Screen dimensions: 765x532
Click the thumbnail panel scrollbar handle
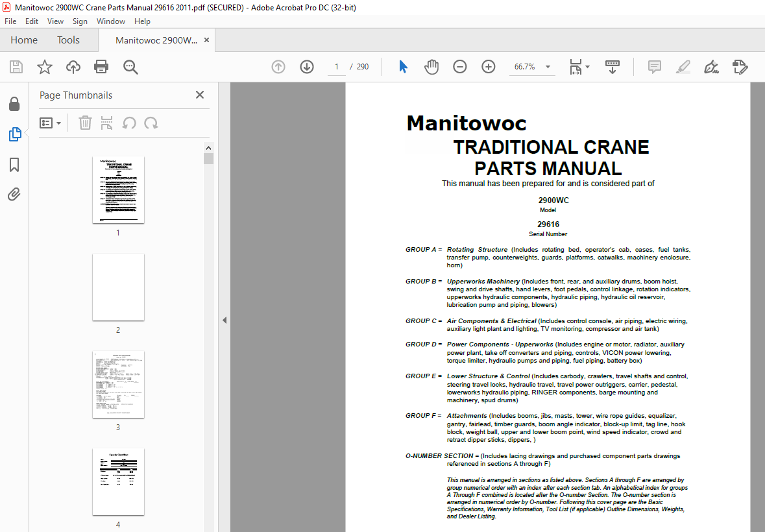click(208, 158)
